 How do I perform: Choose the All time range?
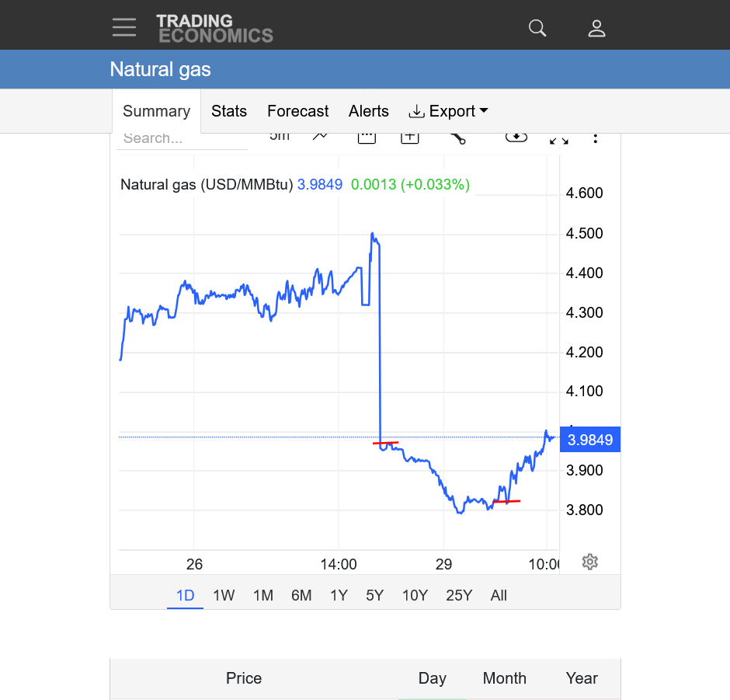pos(499,595)
